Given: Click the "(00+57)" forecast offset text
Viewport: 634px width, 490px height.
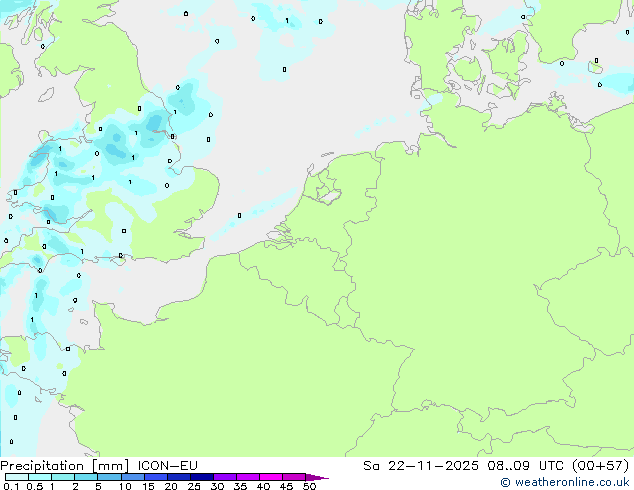Looking at the screenshot, I should point(601,466).
